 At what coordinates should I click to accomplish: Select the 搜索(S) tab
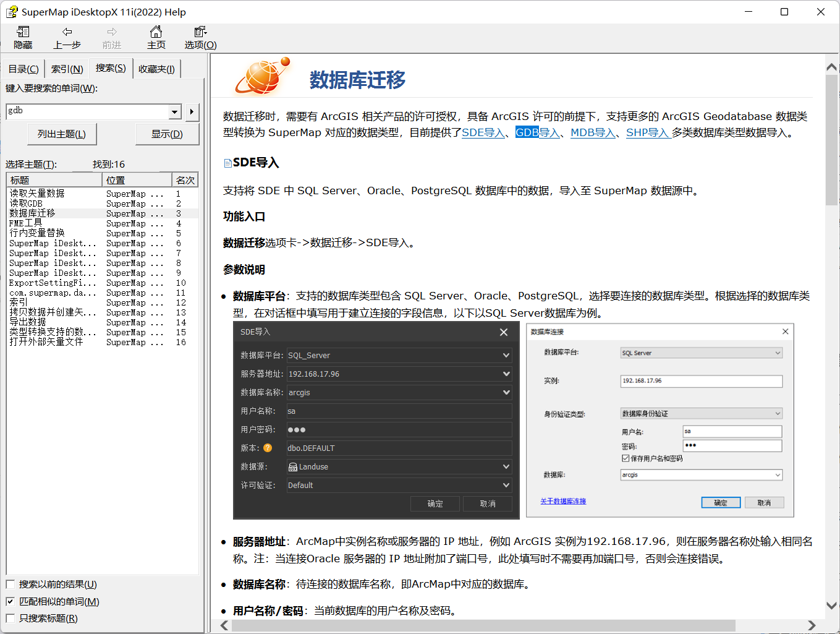click(x=111, y=68)
